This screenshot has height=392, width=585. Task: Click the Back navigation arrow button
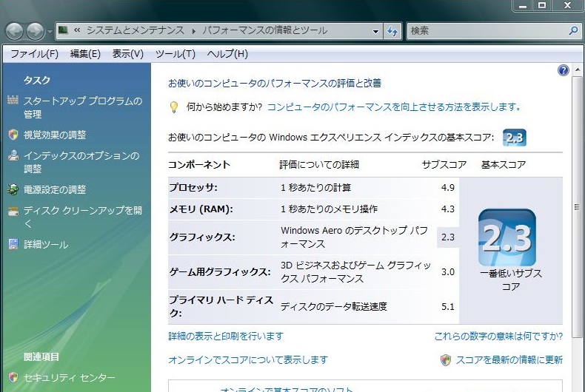[14, 31]
